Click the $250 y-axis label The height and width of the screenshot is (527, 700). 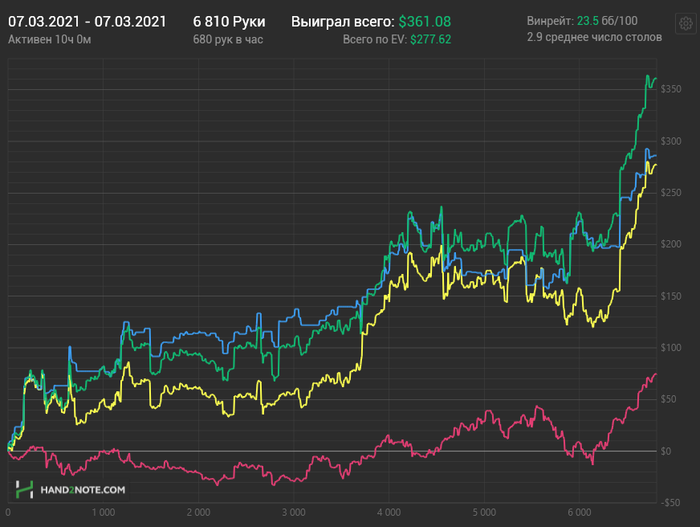(671, 192)
